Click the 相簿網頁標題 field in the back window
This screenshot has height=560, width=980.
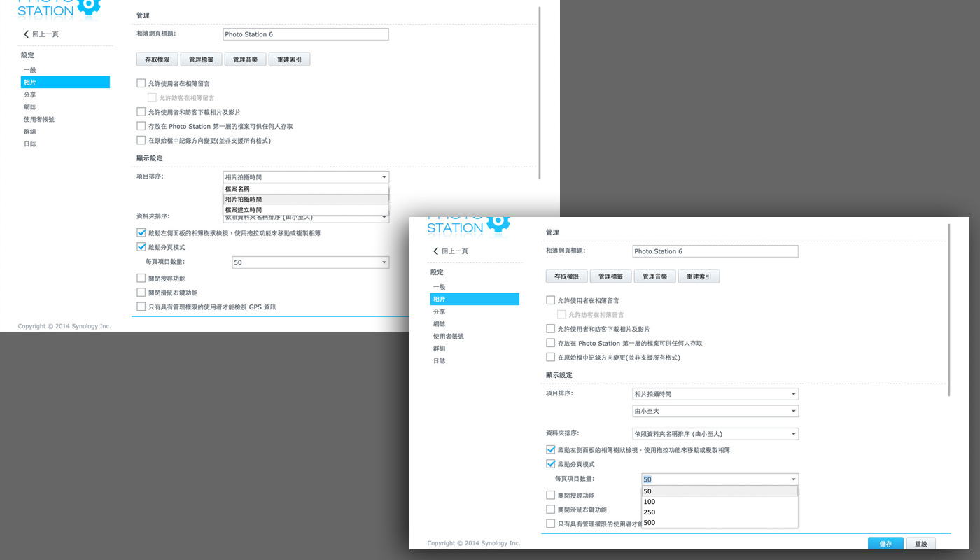click(x=306, y=34)
